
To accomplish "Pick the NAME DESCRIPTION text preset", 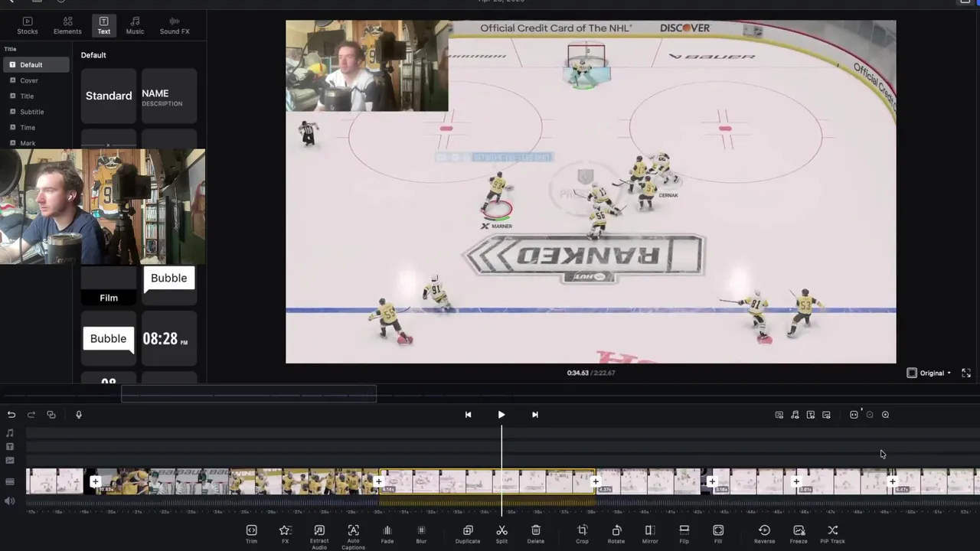I will pos(168,96).
